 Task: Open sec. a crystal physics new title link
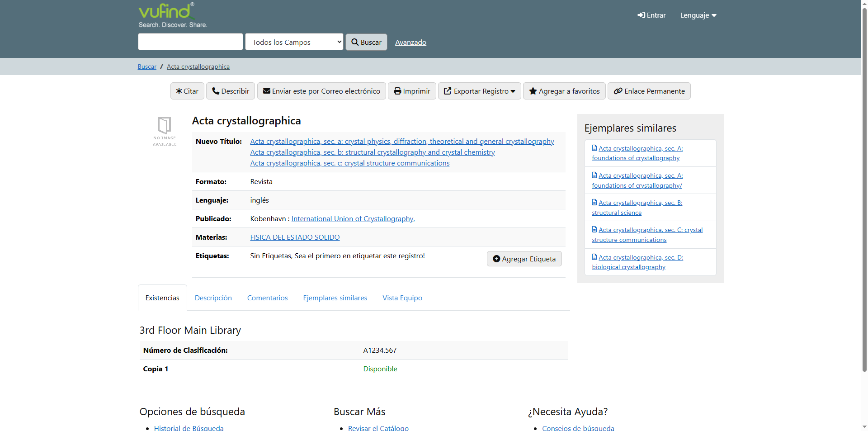pos(402,142)
